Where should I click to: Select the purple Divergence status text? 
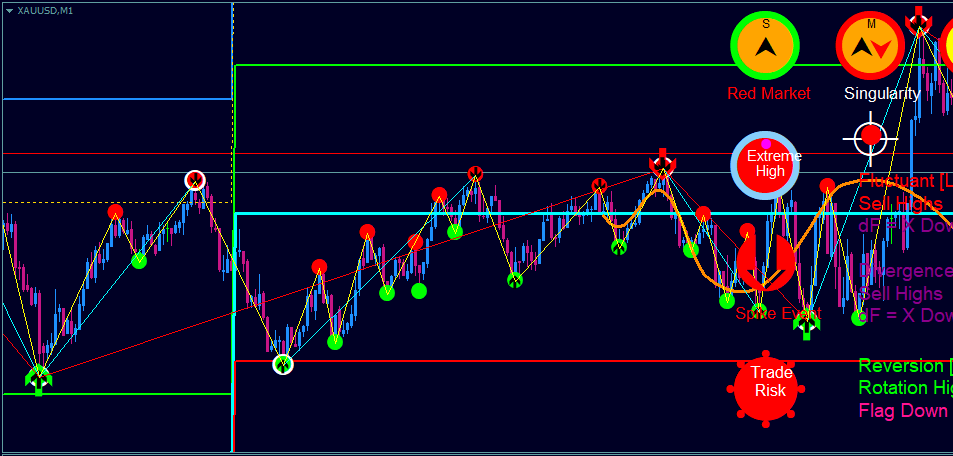click(906, 271)
